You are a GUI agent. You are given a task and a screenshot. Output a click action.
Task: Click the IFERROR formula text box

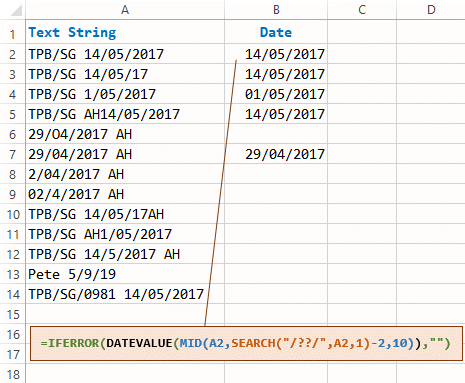tap(246, 343)
